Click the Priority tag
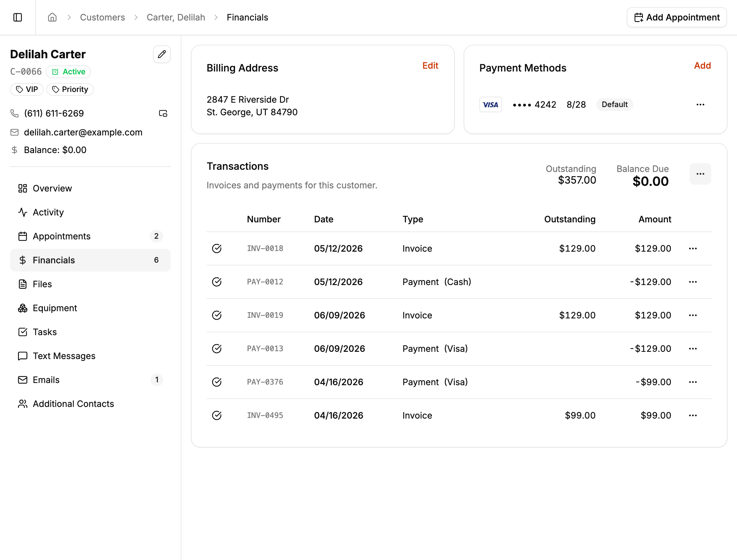 click(x=70, y=89)
